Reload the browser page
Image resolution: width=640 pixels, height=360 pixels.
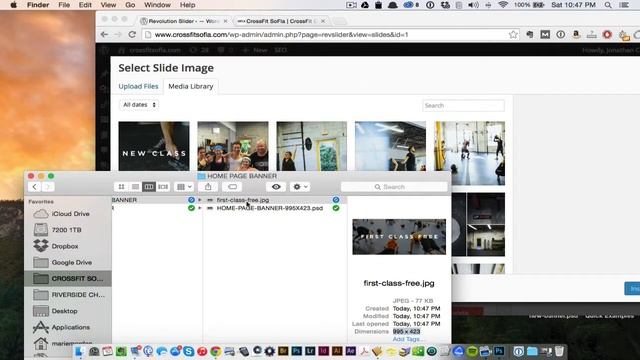[x=132, y=35]
